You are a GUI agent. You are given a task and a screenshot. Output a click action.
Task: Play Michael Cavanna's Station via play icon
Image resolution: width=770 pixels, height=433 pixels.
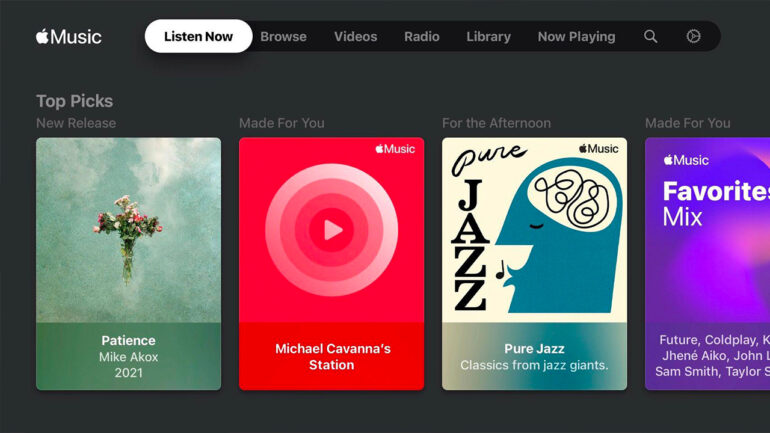tap(332, 230)
